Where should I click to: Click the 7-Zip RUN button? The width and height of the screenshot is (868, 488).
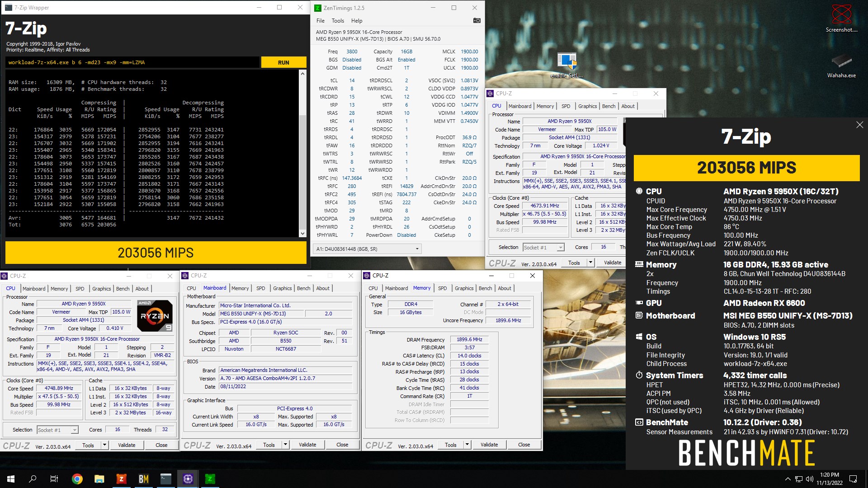pyautogui.click(x=283, y=62)
